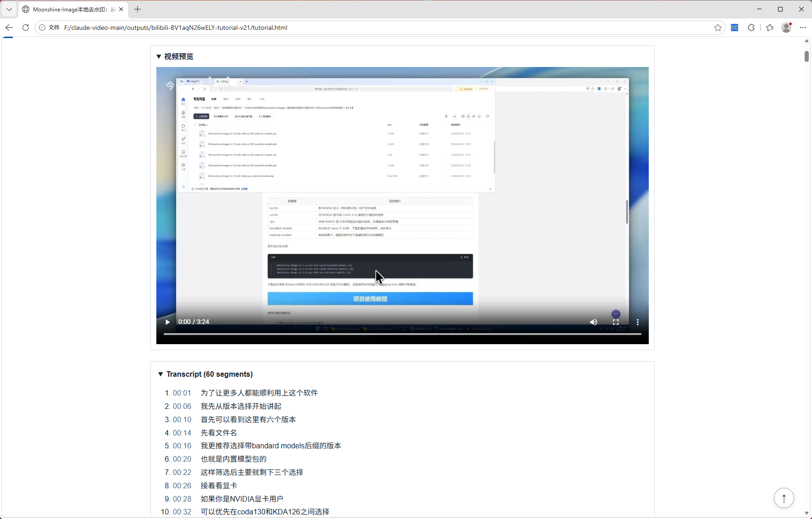Open browser settings and more menu
The height and width of the screenshot is (519, 812).
(x=803, y=28)
